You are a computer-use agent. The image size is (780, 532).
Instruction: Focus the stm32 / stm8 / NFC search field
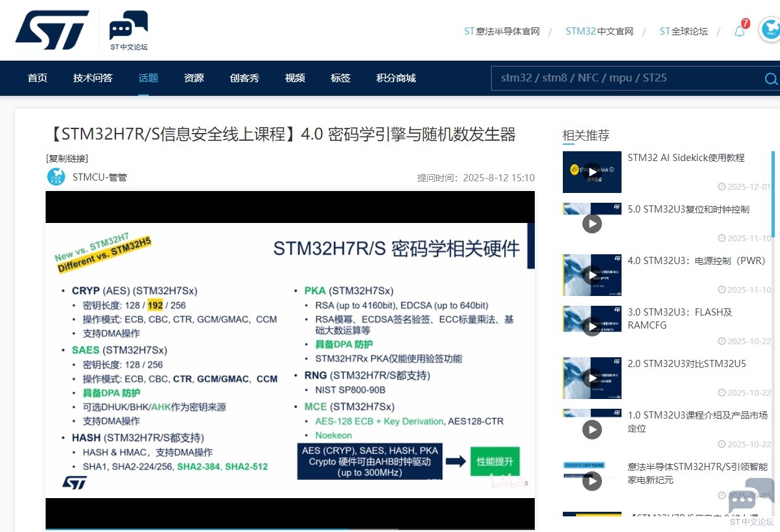pyautogui.click(x=627, y=78)
